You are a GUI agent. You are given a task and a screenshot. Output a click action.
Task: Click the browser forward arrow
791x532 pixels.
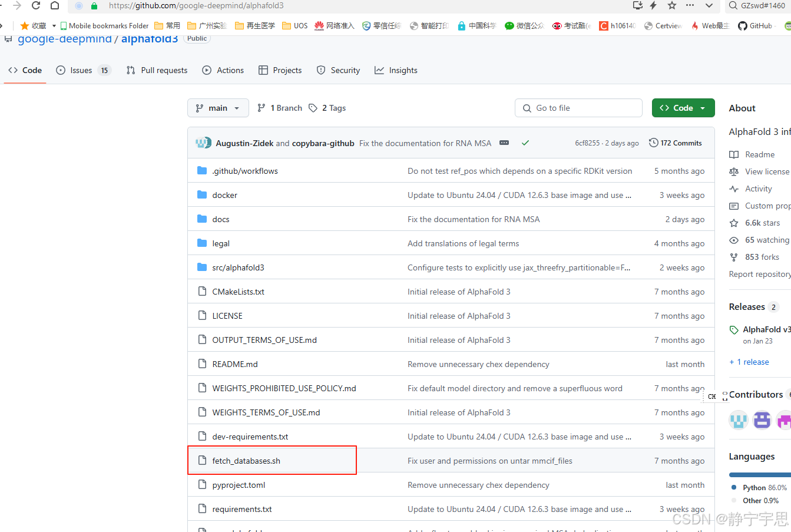pyautogui.click(x=17, y=5)
